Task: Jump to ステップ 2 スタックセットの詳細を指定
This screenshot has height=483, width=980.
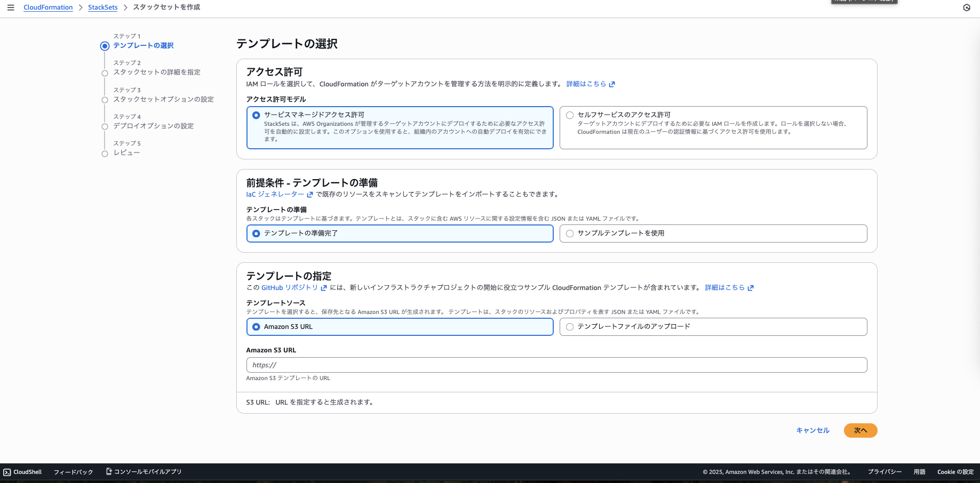Action: click(x=157, y=72)
